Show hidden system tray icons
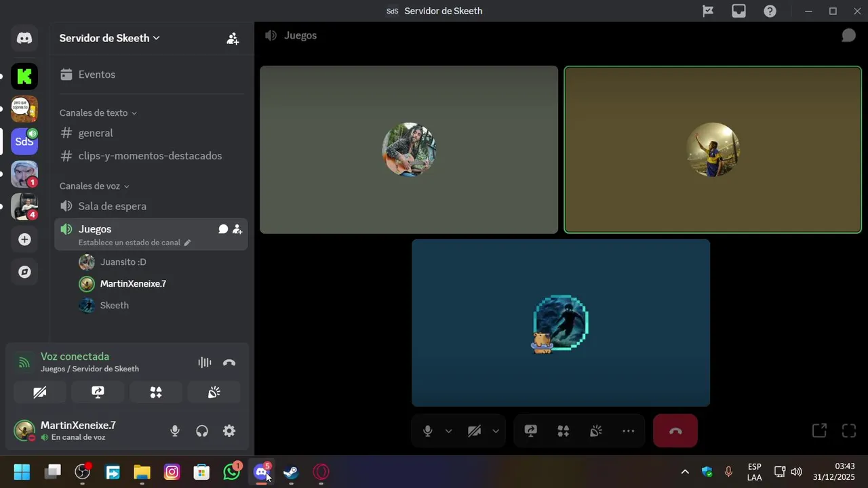Screen dimensions: 868x488 click(685, 472)
